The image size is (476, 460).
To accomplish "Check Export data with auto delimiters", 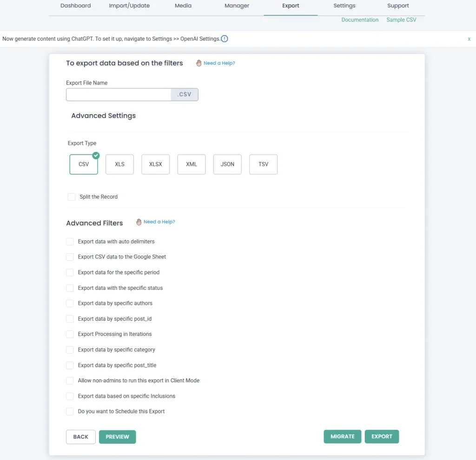I will [x=70, y=242].
